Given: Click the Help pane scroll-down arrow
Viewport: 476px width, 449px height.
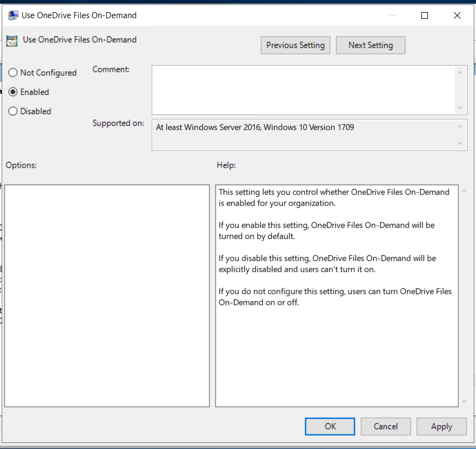Looking at the screenshot, I should click(464, 401).
